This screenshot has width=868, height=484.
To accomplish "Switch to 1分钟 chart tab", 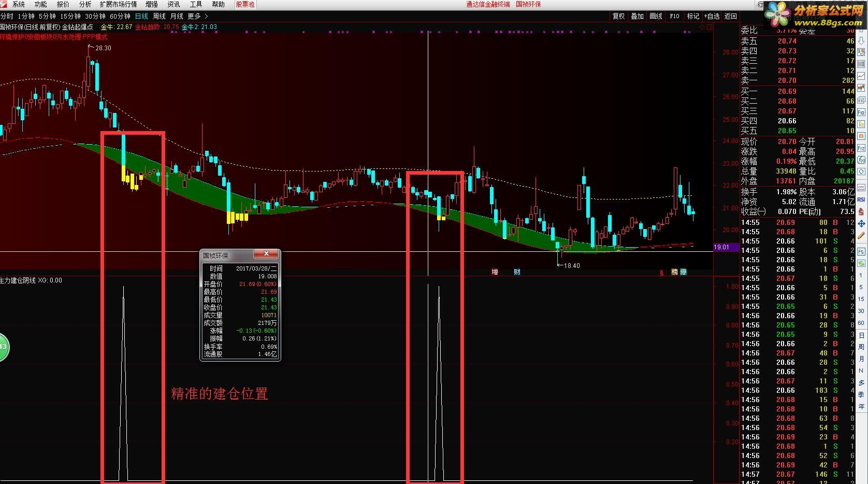I will (x=26, y=17).
